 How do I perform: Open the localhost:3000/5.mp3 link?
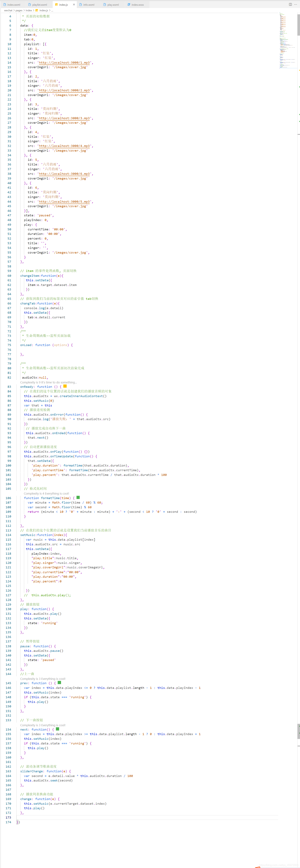coord(64,202)
